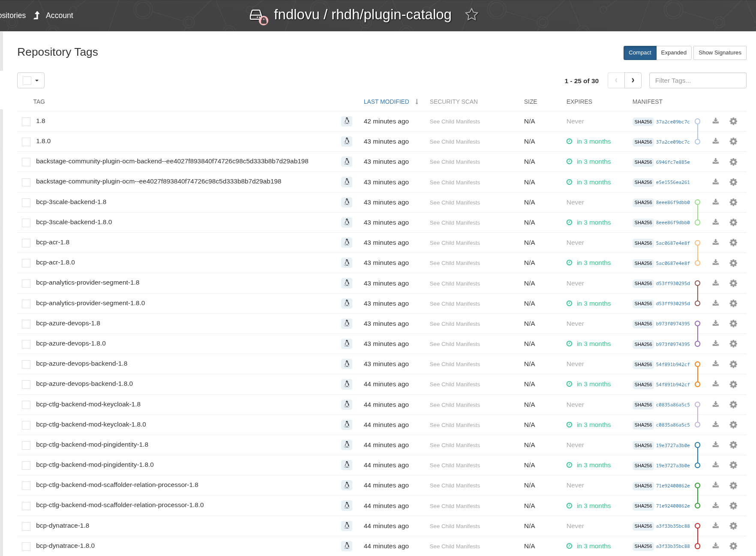Viewport: 756px width, 556px height.
Task: Go to next page of tags
Action: coord(633,81)
